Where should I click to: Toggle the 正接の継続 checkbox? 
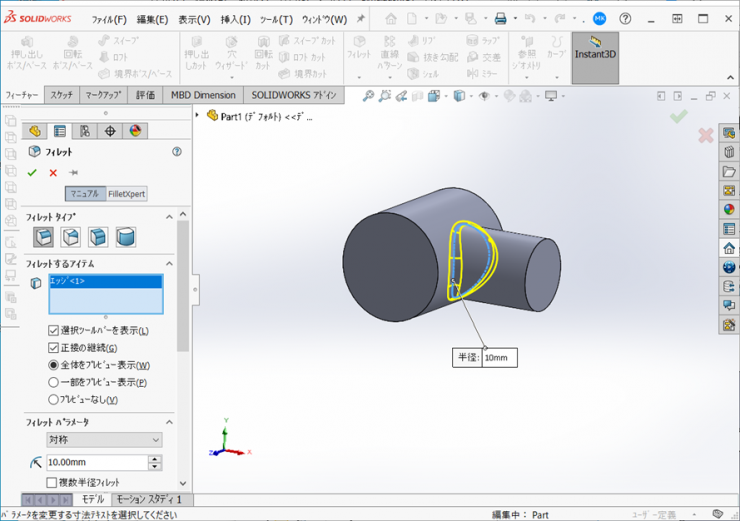[x=54, y=348]
